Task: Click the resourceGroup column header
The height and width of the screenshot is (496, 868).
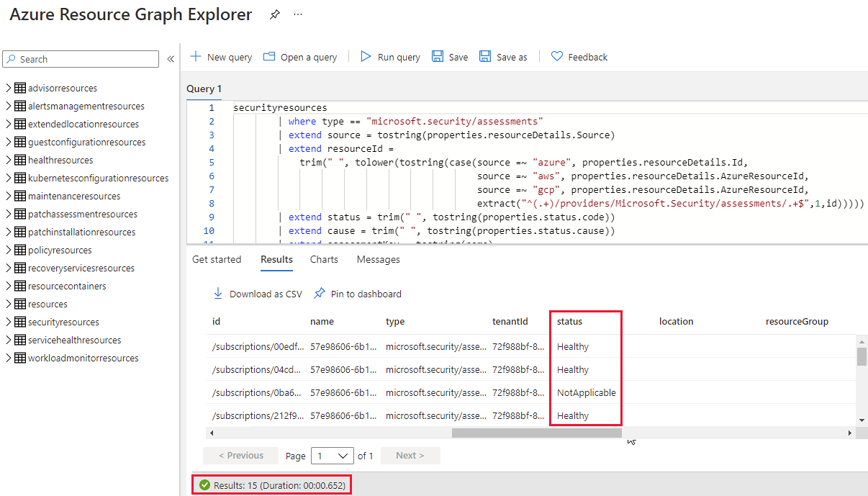Action: click(797, 321)
